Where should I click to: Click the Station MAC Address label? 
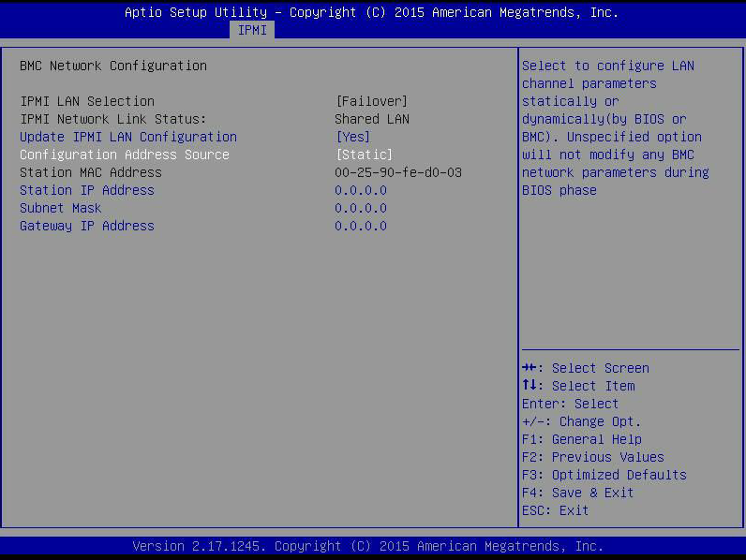[x=90, y=172]
